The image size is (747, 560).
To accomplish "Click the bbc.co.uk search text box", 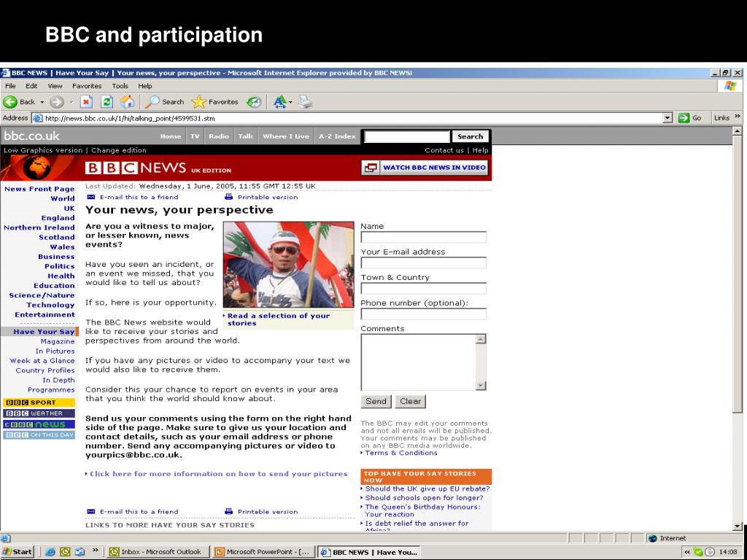I will click(407, 136).
